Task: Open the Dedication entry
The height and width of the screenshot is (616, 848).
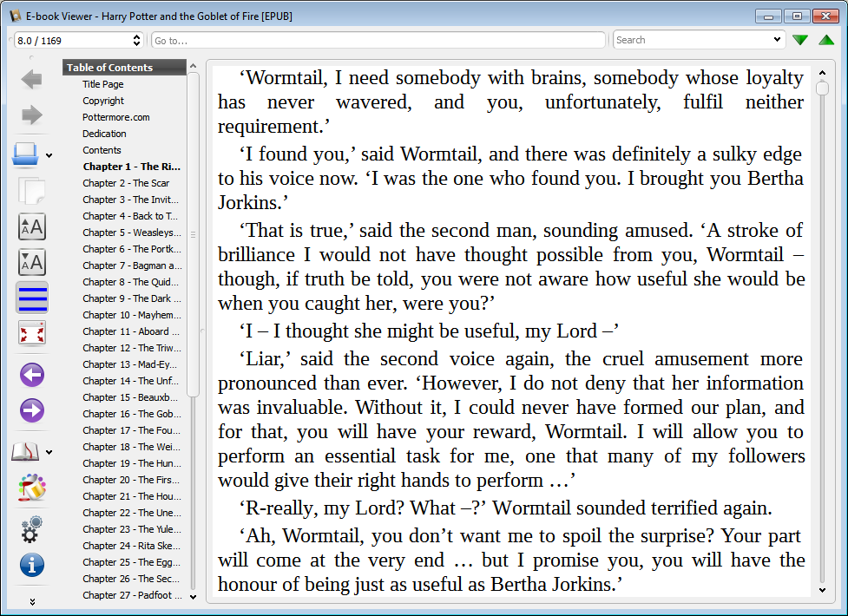Action: tap(104, 134)
